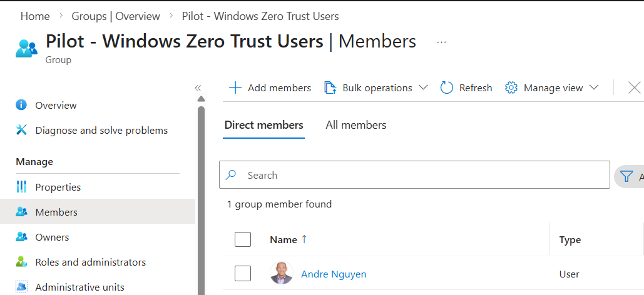Select the Andre Nguyen row checkbox
Image resolution: width=644 pixels, height=295 pixels.
[243, 274]
